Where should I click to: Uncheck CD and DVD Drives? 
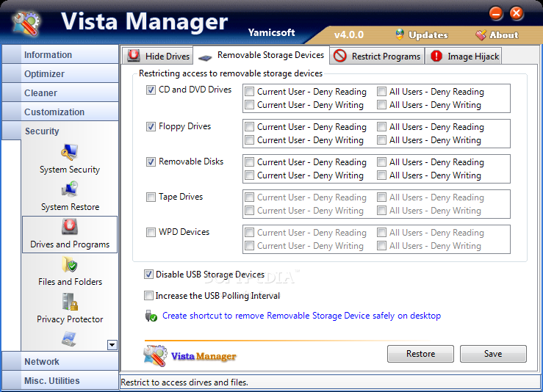tap(151, 90)
